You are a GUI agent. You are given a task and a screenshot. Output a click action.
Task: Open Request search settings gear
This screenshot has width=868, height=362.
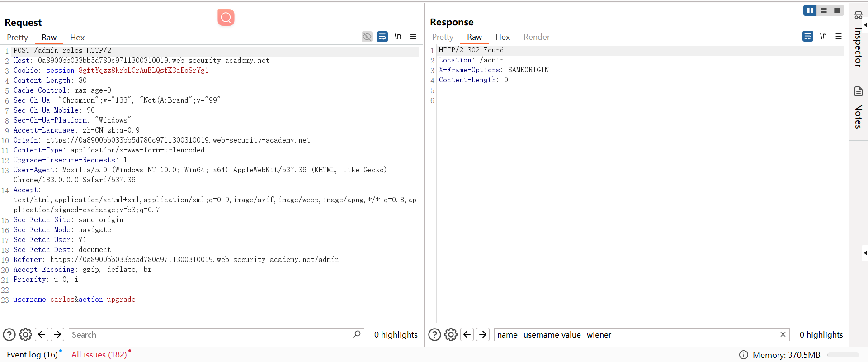coord(26,334)
